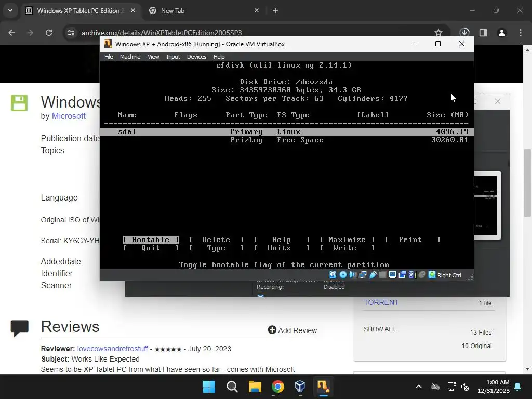The width and height of the screenshot is (532, 399).
Task: Open the Devices menu in VirtualBox
Action: coord(196,57)
